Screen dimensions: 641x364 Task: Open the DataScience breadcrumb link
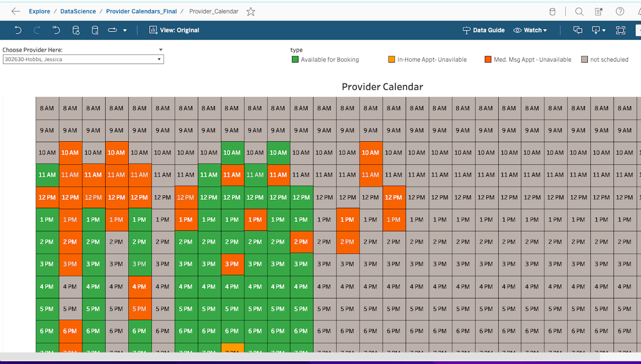(x=78, y=12)
